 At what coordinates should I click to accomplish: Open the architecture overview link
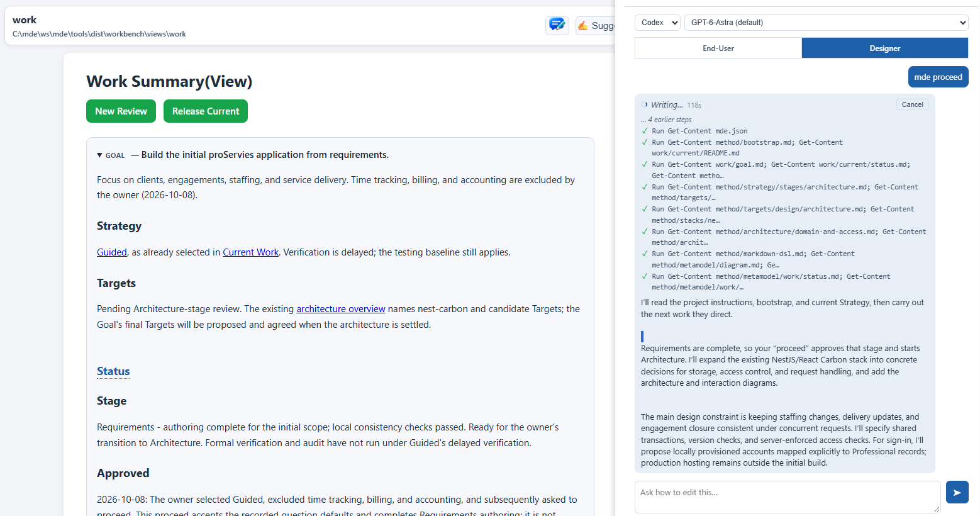341,309
